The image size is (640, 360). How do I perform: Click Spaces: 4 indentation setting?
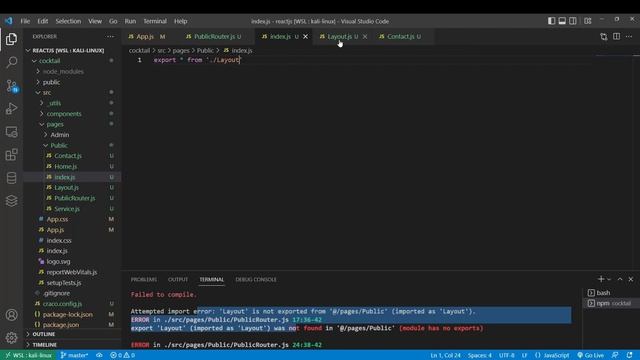coord(480,355)
